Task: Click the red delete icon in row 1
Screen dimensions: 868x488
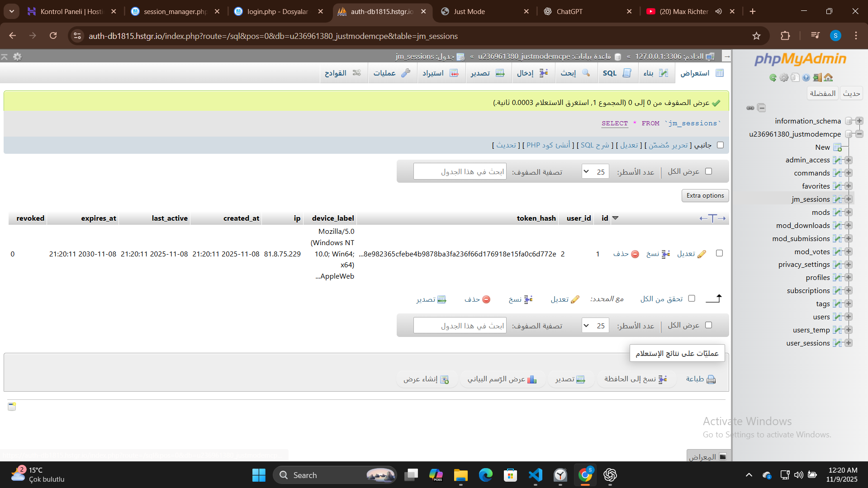Action: 635,254
